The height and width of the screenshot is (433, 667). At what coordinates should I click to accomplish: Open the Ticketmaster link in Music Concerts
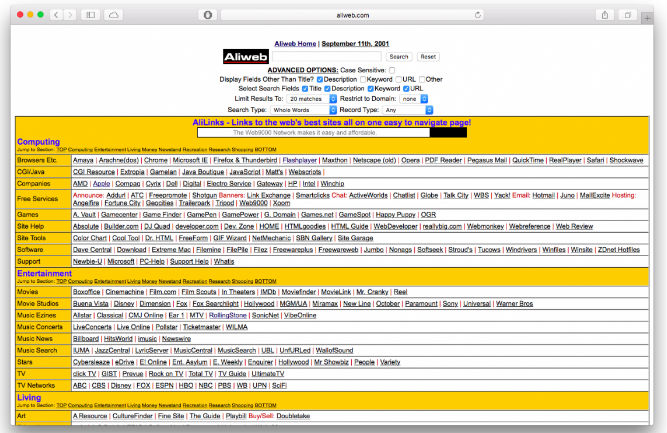[x=202, y=327]
